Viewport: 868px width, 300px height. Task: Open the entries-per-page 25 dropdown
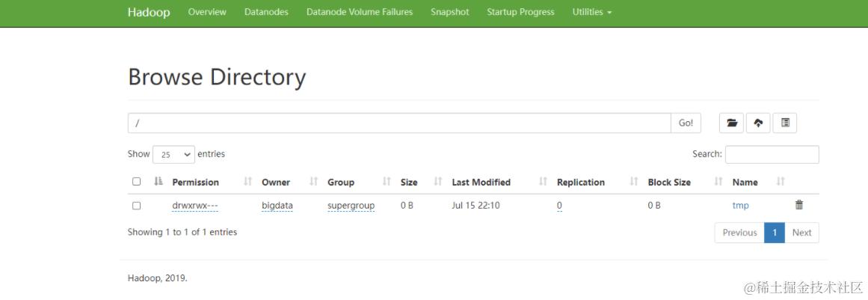(x=173, y=154)
